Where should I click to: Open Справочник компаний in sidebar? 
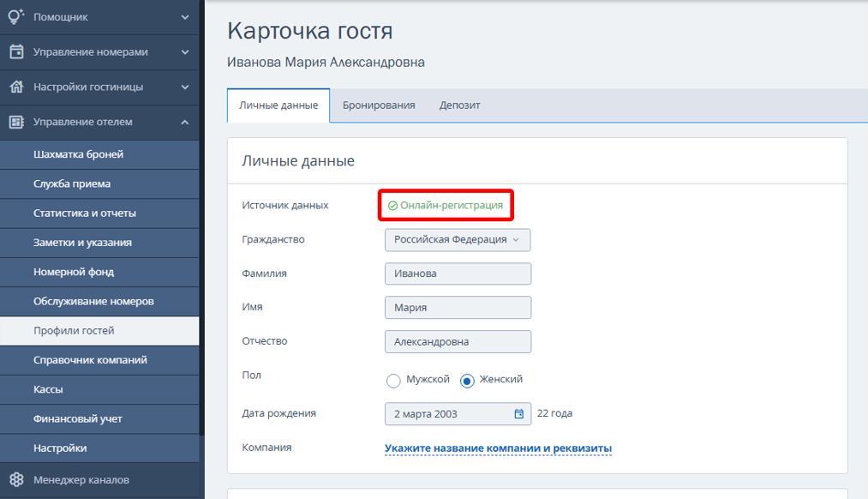tap(99, 360)
